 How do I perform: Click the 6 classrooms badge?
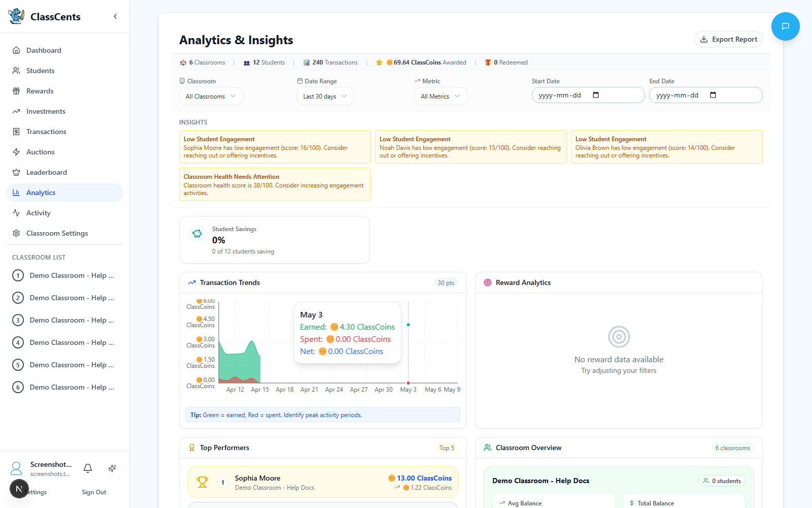(733, 448)
